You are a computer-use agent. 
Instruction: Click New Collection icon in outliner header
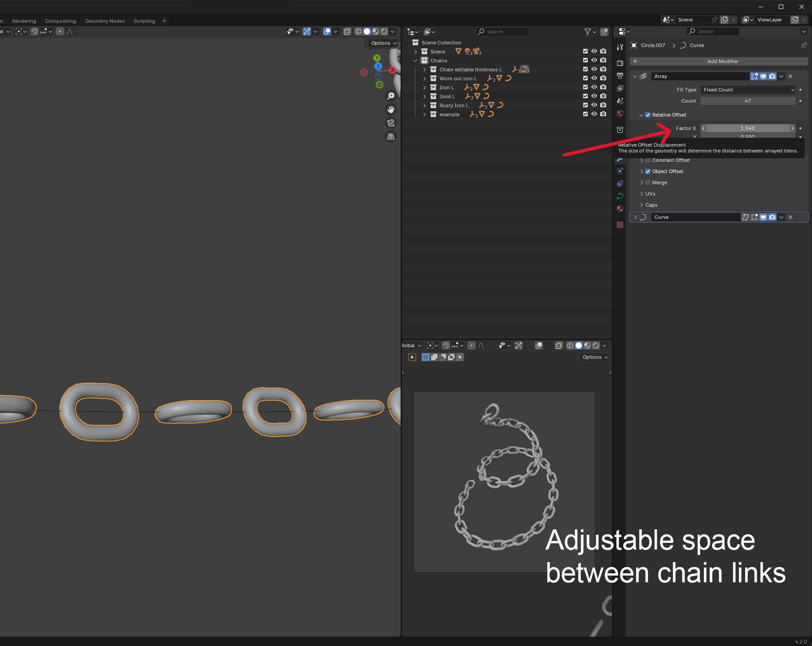(604, 32)
